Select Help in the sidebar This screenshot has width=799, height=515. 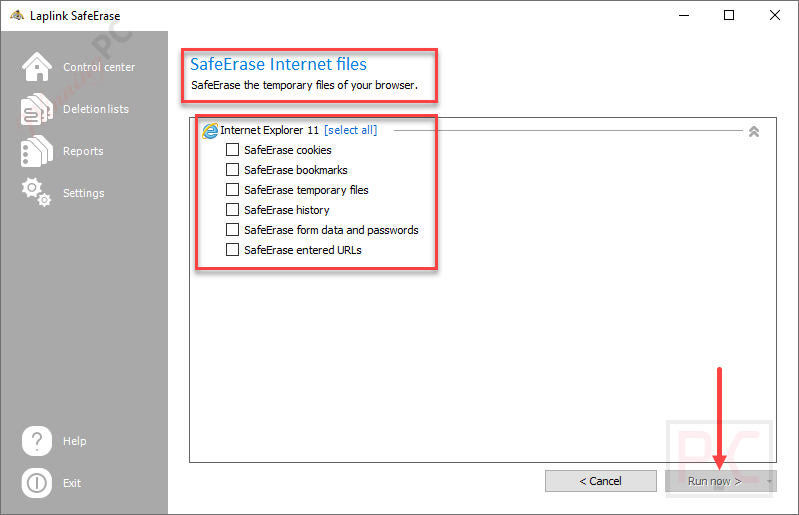(74, 441)
